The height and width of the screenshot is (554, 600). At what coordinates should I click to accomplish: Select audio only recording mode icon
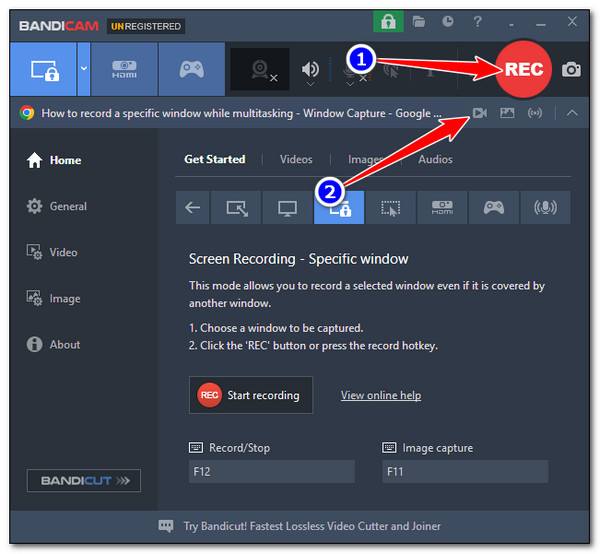pyautogui.click(x=545, y=207)
